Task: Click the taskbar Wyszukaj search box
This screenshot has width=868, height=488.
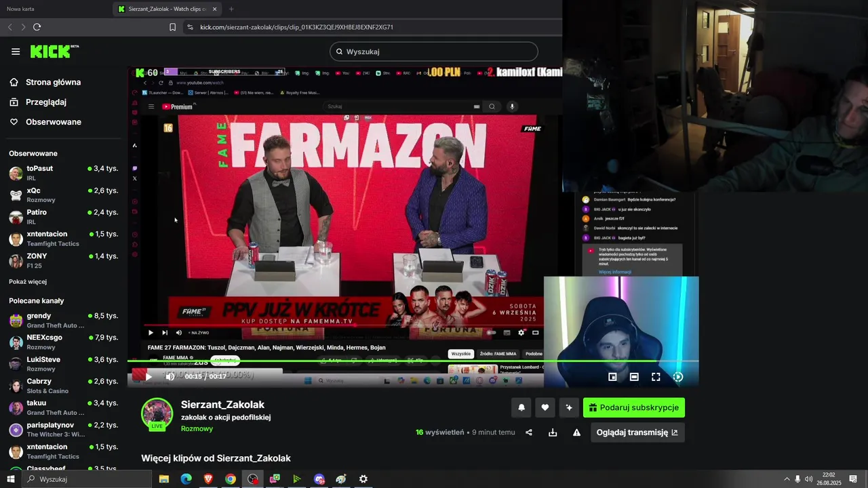Action: [87, 479]
